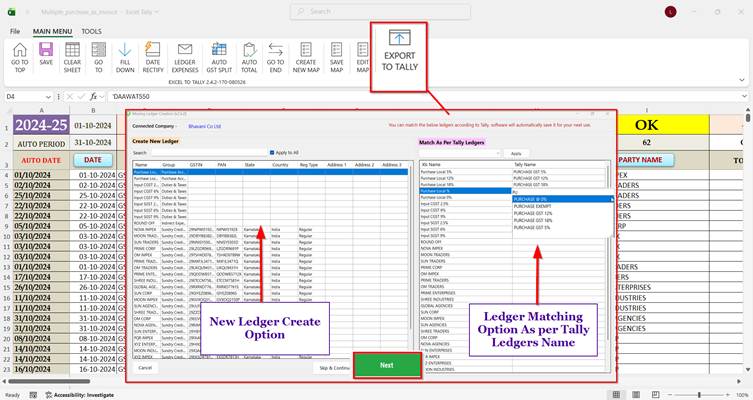
Task: Switch to Normal view in status bar
Action: click(616, 395)
